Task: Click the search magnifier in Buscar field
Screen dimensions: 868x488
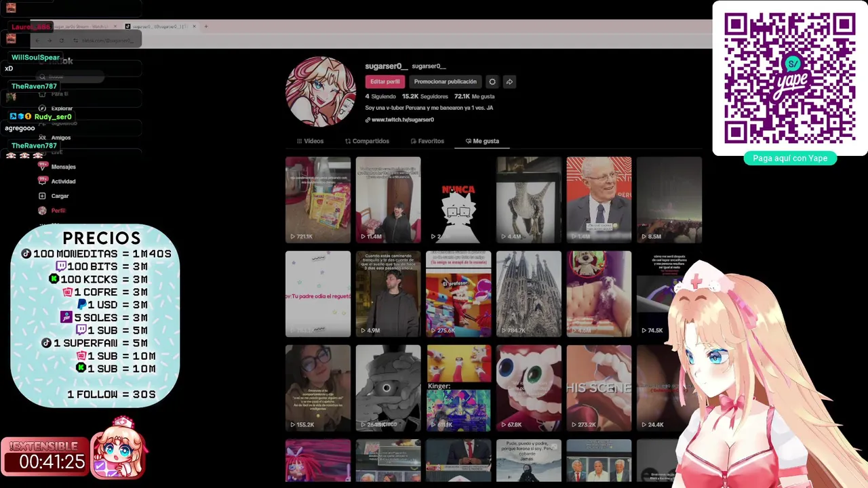Action: pos(43,77)
